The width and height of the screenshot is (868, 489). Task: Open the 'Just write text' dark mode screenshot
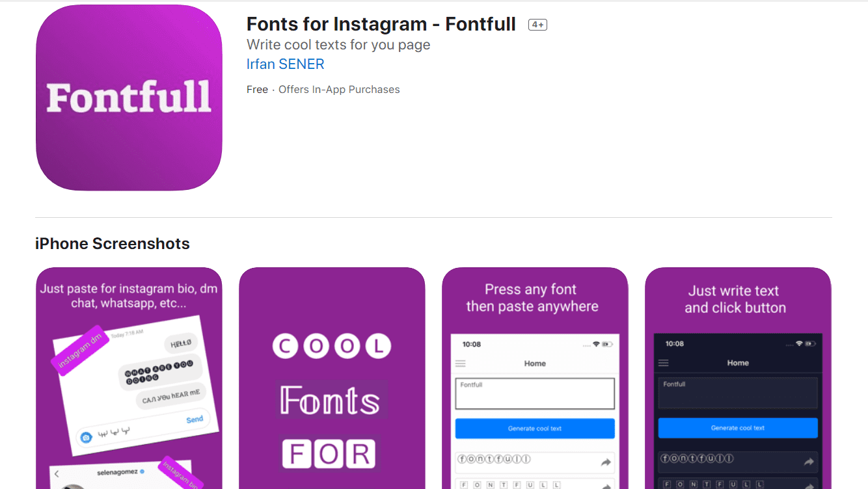(x=738, y=378)
